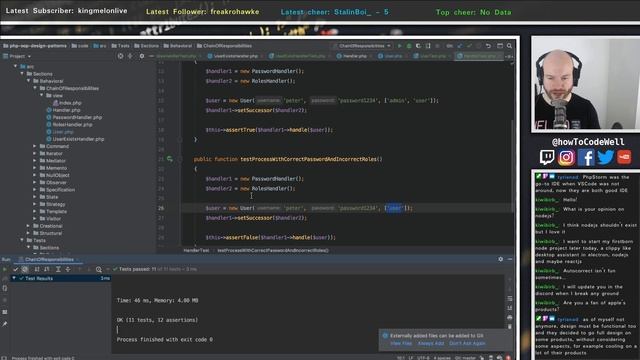Open Run panel settings gear
Viewport: 640px width, 360px height.
(500, 259)
